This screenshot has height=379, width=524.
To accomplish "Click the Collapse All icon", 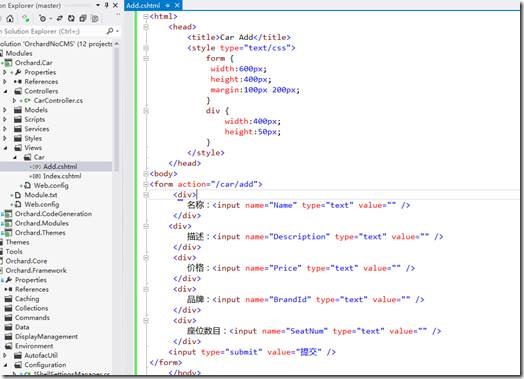I will point(83,18).
